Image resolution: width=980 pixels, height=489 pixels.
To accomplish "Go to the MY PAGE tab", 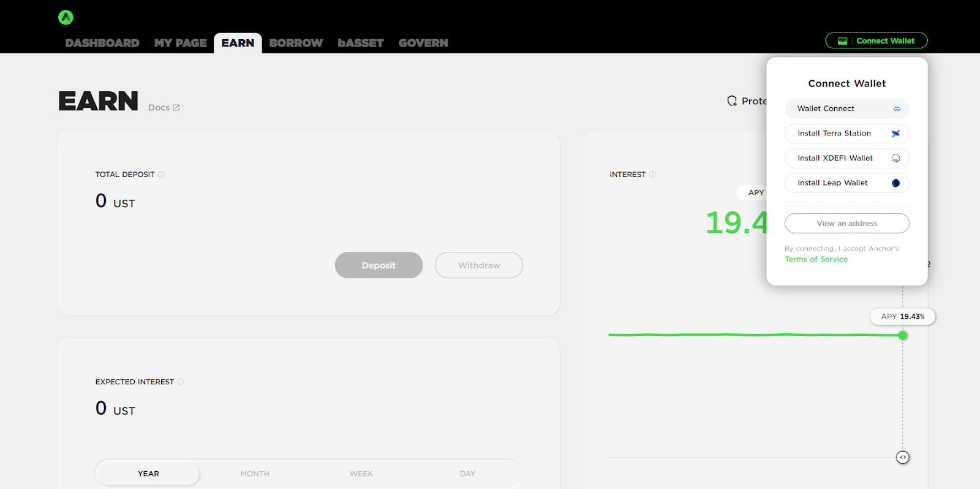I will [181, 43].
